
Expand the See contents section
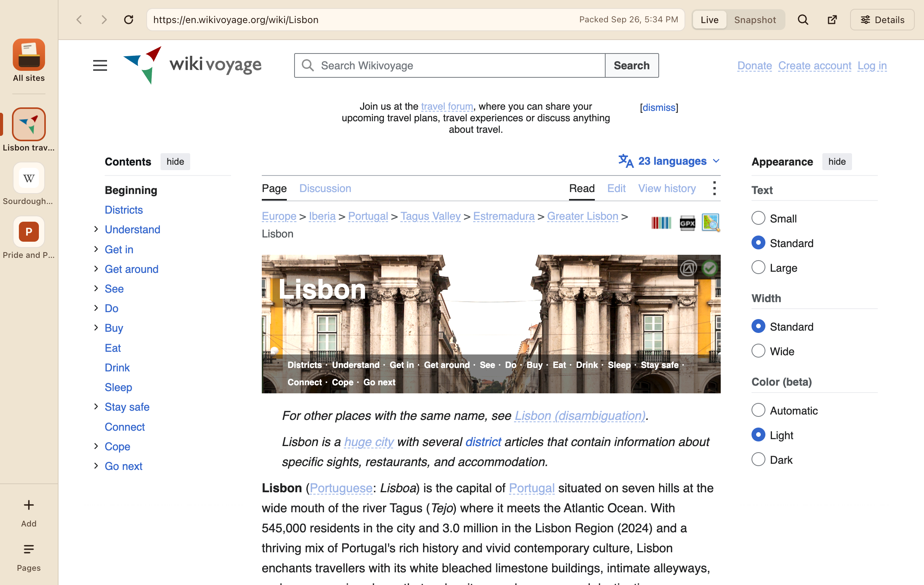[x=96, y=289]
